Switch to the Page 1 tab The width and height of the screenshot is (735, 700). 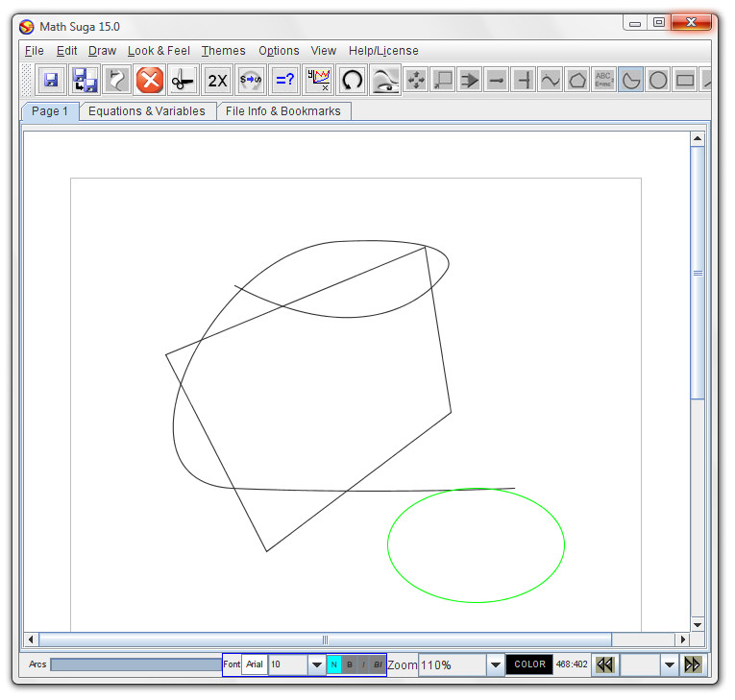[x=50, y=111]
